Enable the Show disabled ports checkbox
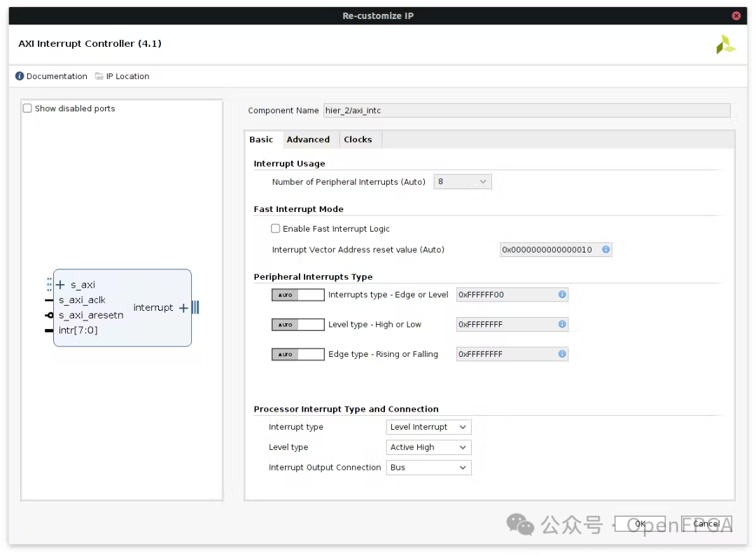This screenshot has height=555, width=756. pos(27,108)
